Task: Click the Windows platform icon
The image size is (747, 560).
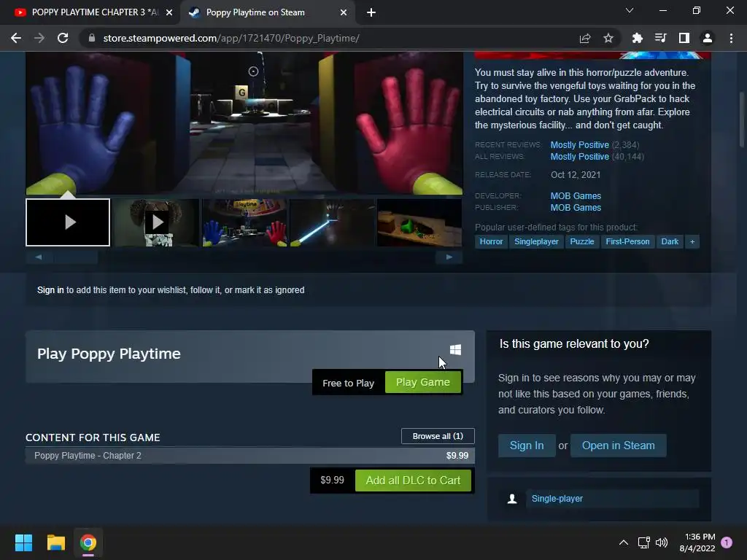Action: tap(455, 350)
